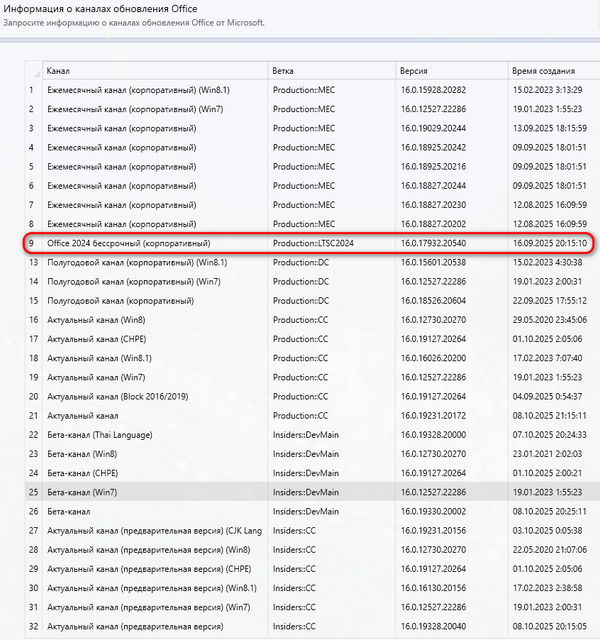Select 'Office 2024 бессрочный (корпоративный)' cell
Image resolution: width=600 pixels, height=640 pixels.
click(155, 243)
